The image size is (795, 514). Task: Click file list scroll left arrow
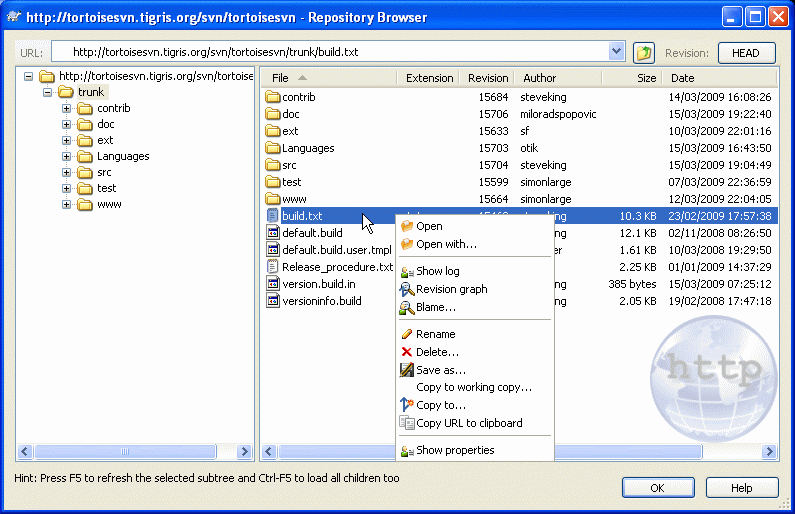tap(269, 451)
